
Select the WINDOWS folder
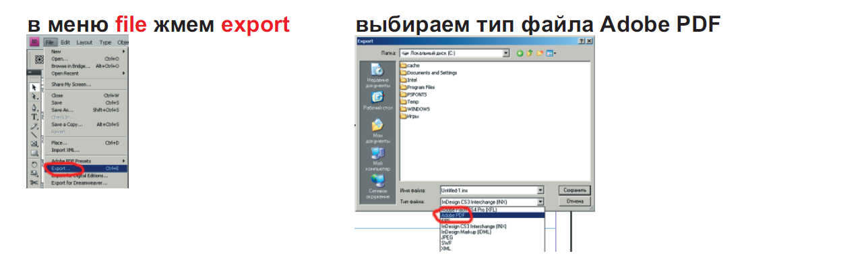(415, 109)
